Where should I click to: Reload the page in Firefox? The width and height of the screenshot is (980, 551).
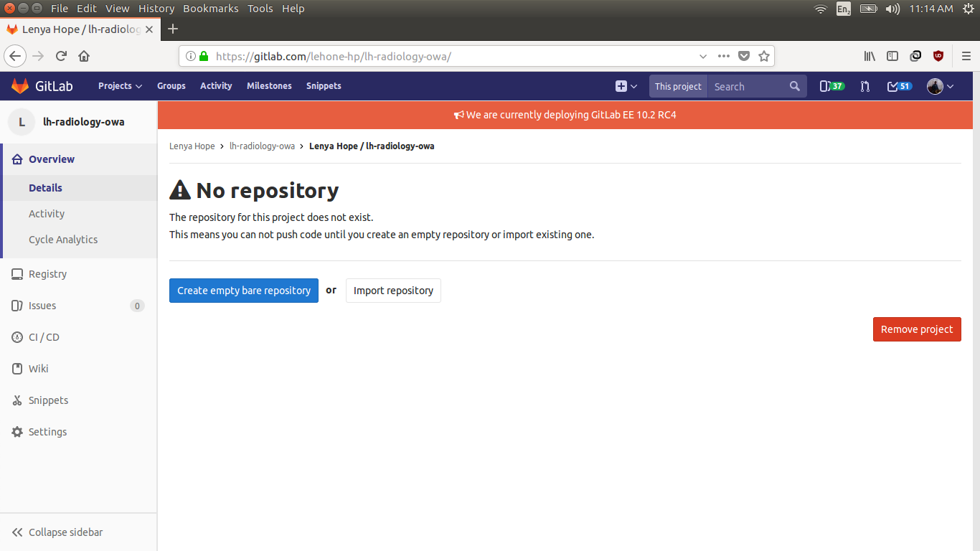61,56
